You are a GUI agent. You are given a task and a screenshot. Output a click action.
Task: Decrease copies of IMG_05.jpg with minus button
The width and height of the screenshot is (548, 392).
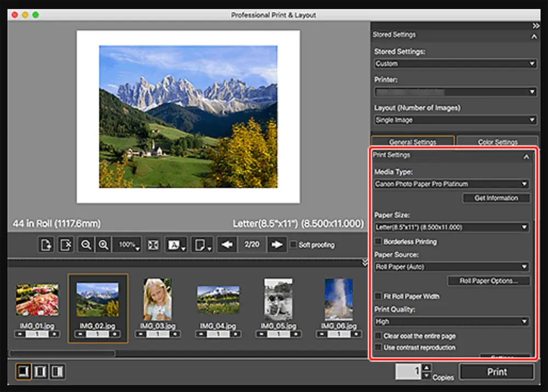(261, 335)
